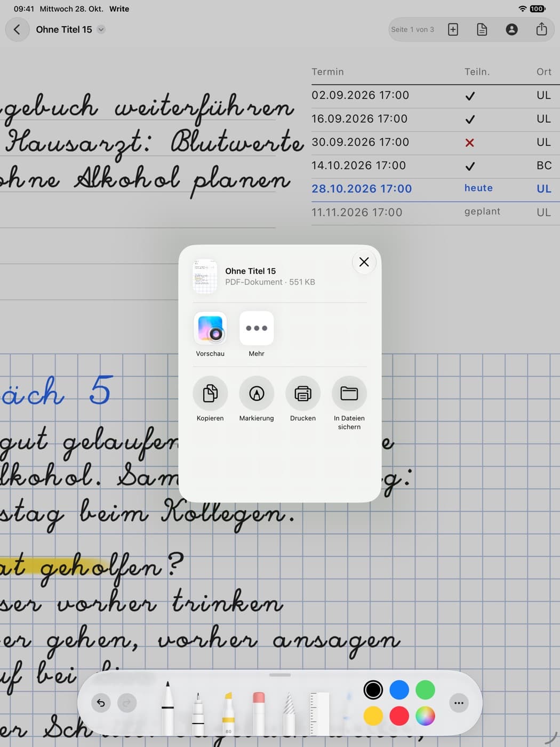Select the 28.10.2026 17:00 appointment
Viewport: 560px width, 747px height.
point(362,189)
